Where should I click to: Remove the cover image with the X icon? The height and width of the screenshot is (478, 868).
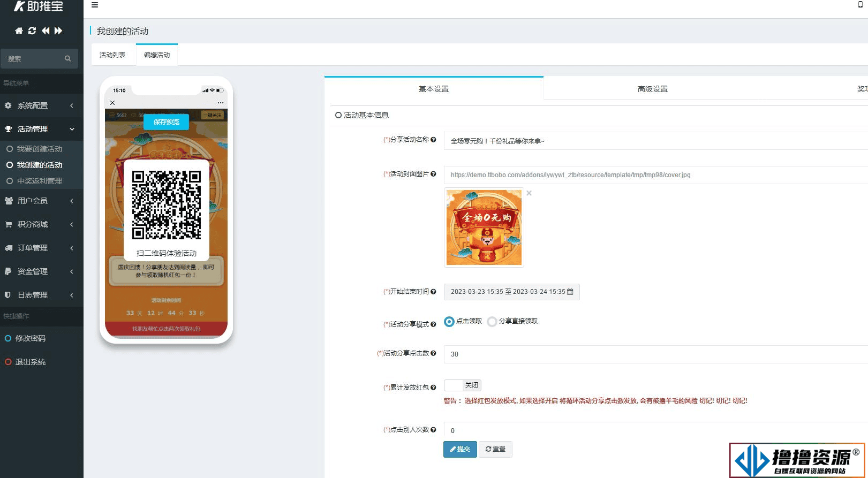529,193
